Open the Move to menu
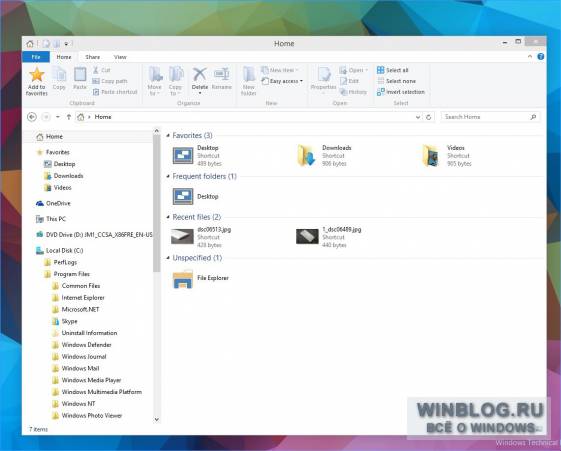The width and height of the screenshot is (561, 451). 155,81
